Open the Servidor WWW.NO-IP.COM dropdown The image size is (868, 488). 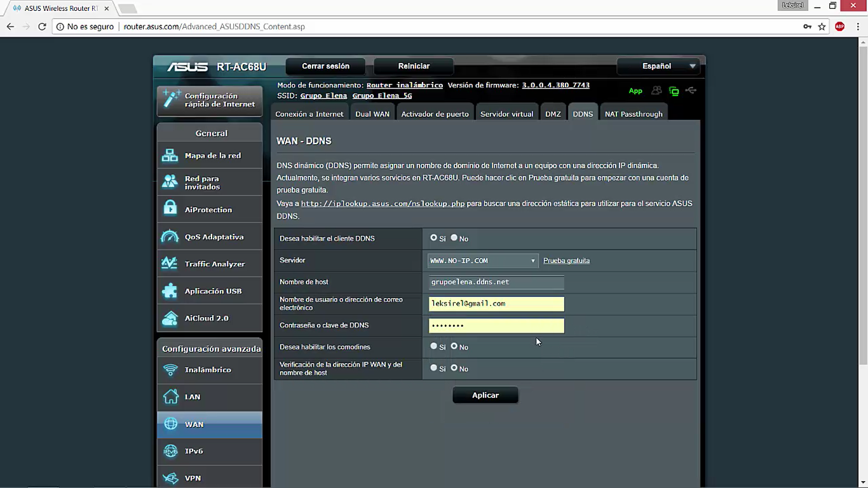(483, 261)
